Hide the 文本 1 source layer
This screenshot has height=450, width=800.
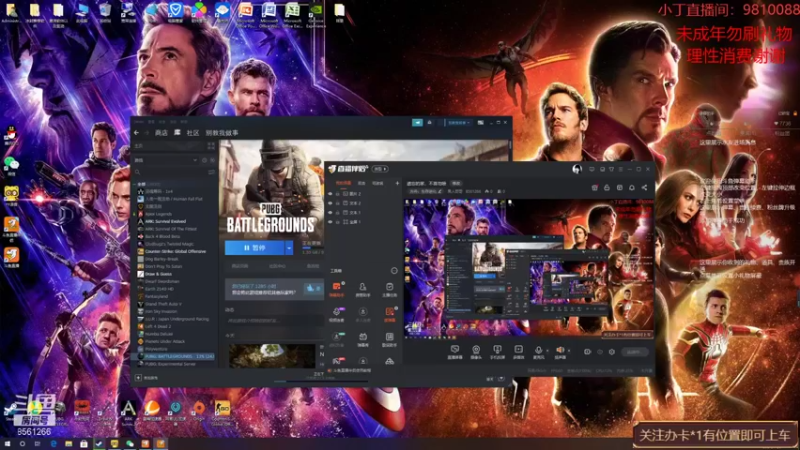click(x=330, y=212)
